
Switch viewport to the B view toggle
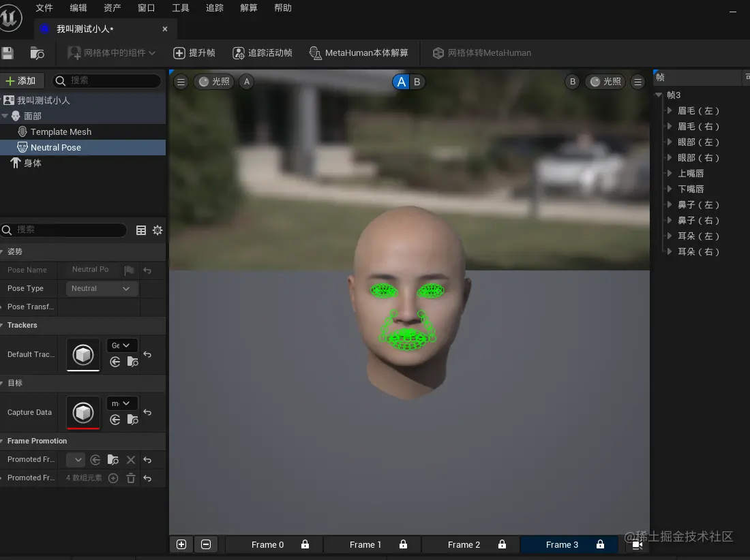[x=417, y=82]
